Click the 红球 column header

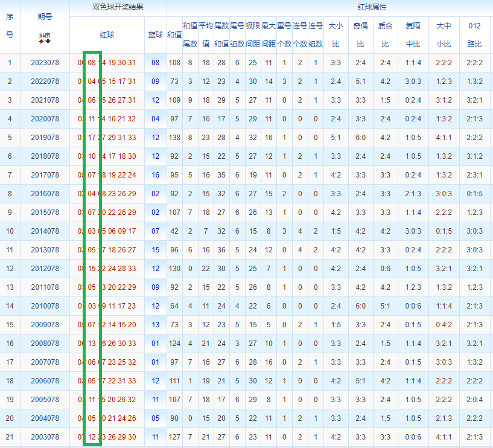[107, 35]
